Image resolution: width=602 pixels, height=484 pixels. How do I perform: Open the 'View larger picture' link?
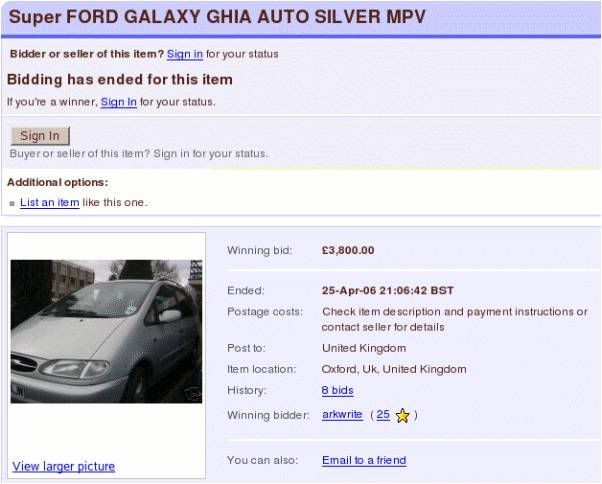pyautogui.click(x=63, y=466)
